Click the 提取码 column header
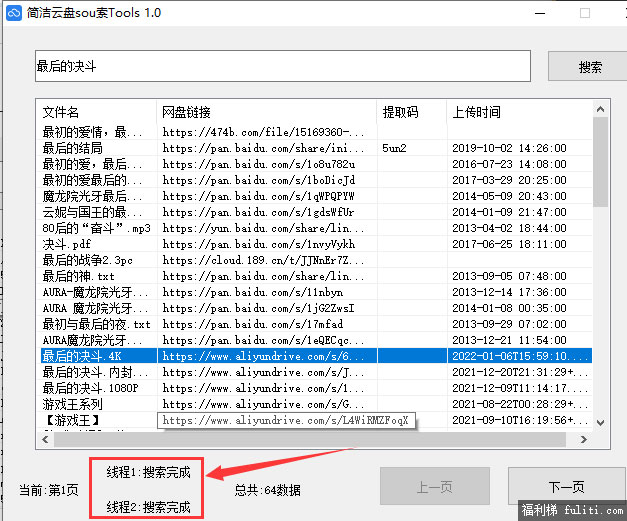627x521 pixels. pos(411,111)
